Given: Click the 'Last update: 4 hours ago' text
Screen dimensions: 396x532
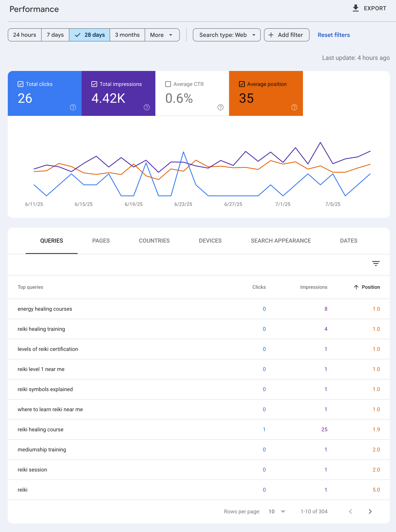Looking at the screenshot, I should (x=356, y=58).
